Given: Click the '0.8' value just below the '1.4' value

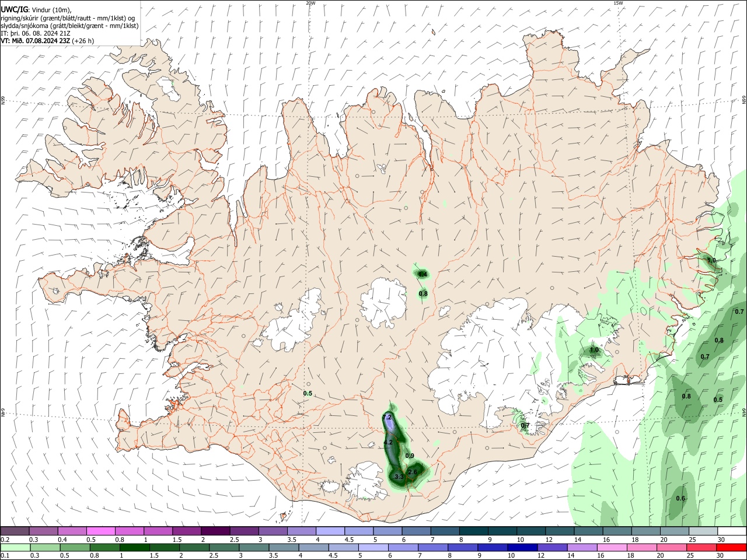Looking at the screenshot, I should pos(424,293).
